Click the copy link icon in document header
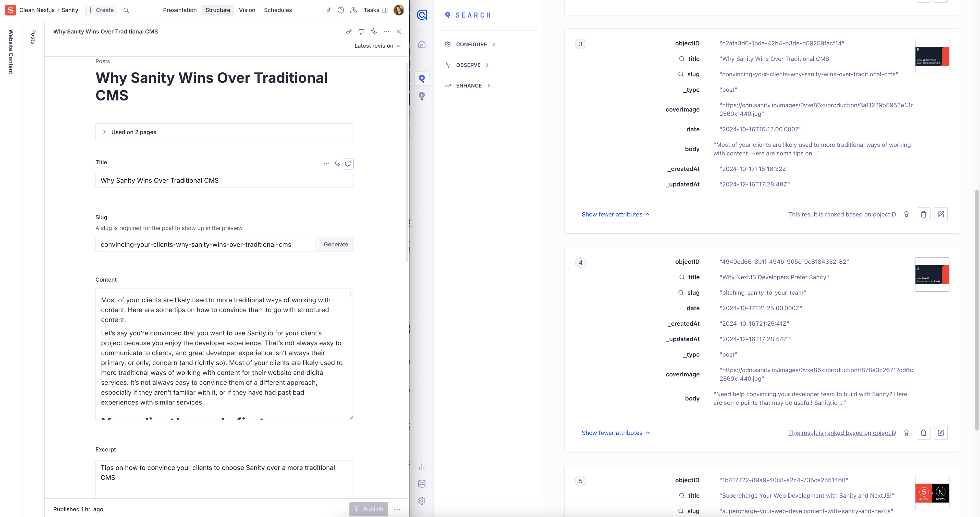Screen dimensions: 980x517 click(348, 32)
